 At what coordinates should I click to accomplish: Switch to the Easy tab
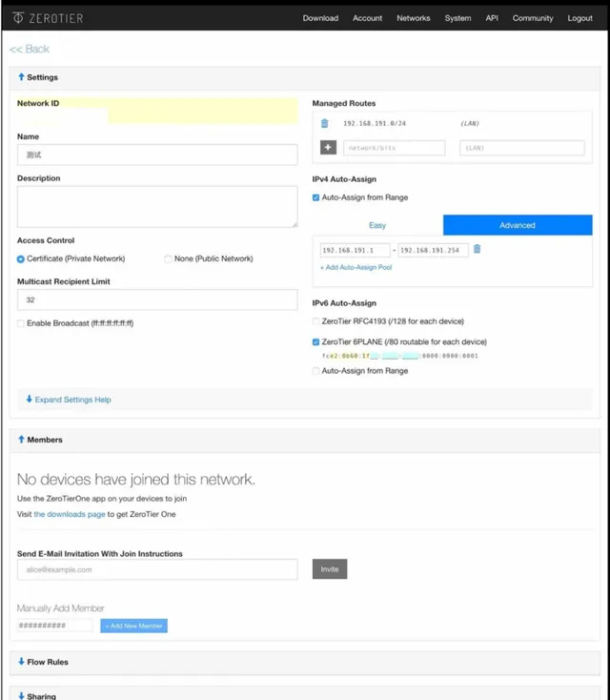(x=377, y=225)
